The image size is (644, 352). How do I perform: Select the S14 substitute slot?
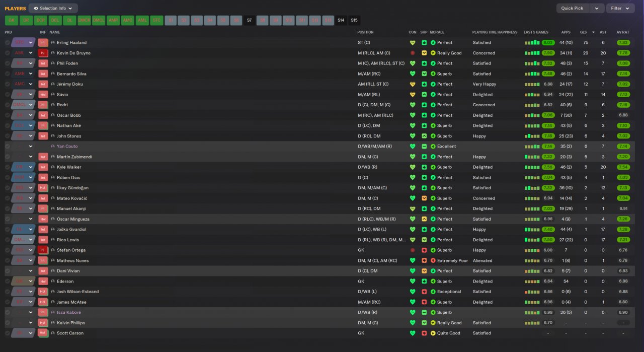point(341,20)
